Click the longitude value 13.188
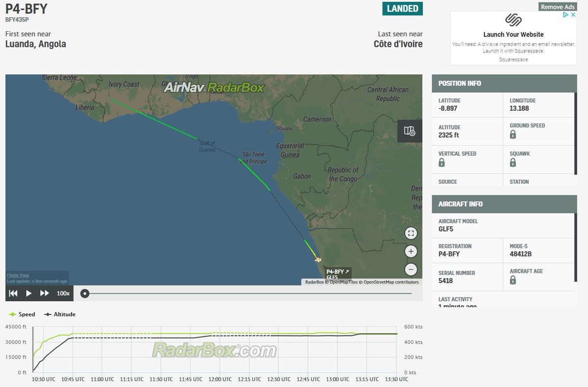Image resolution: width=588 pixels, height=387 pixels. pos(519,109)
